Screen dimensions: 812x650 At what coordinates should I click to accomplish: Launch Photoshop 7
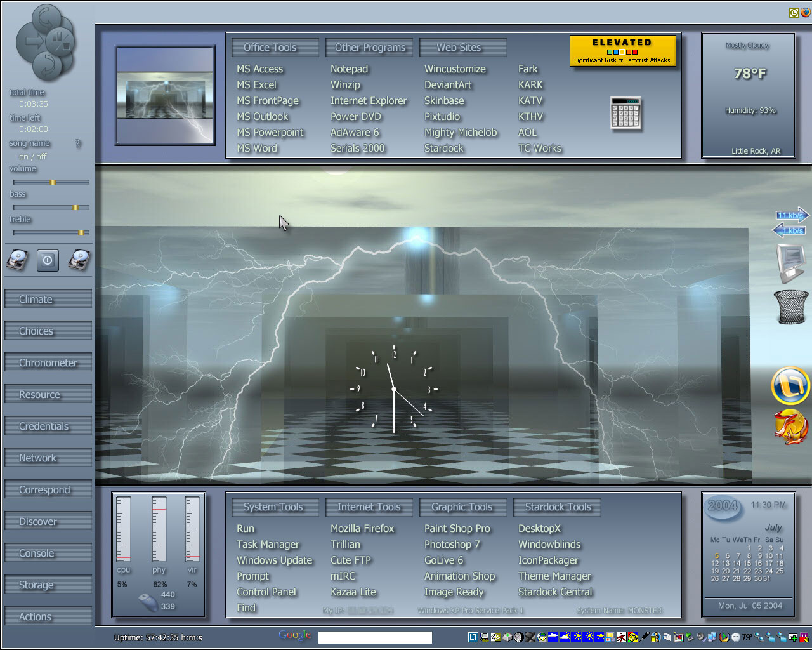(452, 545)
